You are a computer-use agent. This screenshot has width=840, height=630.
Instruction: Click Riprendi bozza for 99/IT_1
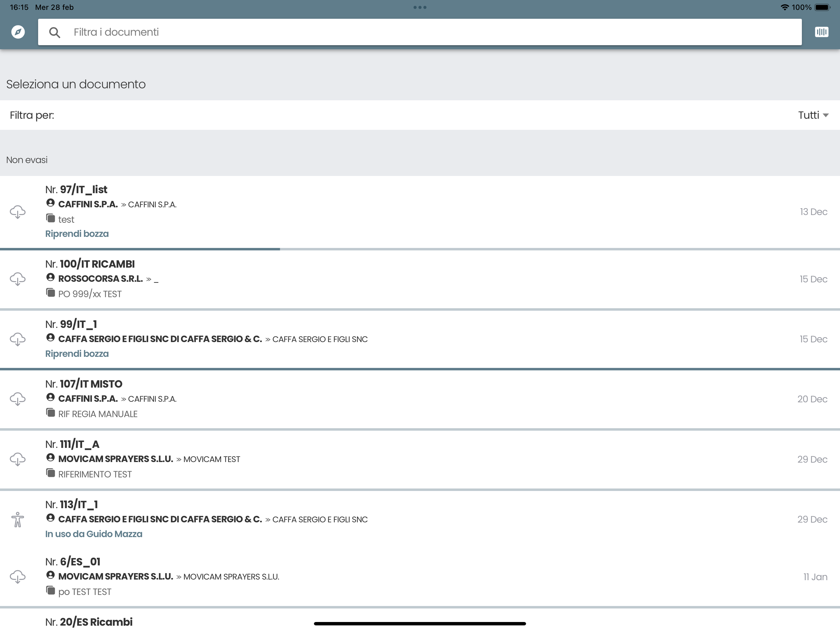[x=77, y=353]
